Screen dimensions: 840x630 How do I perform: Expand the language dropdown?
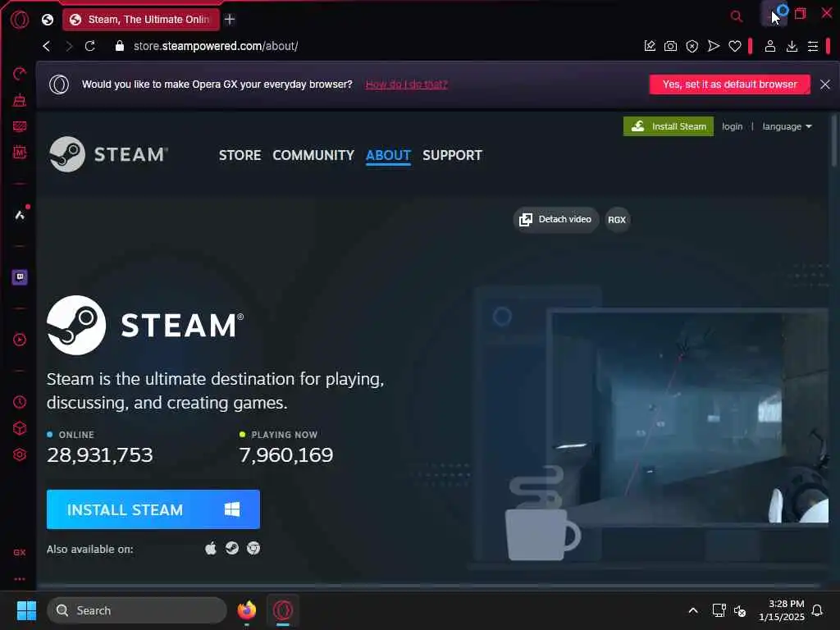[787, 126]
